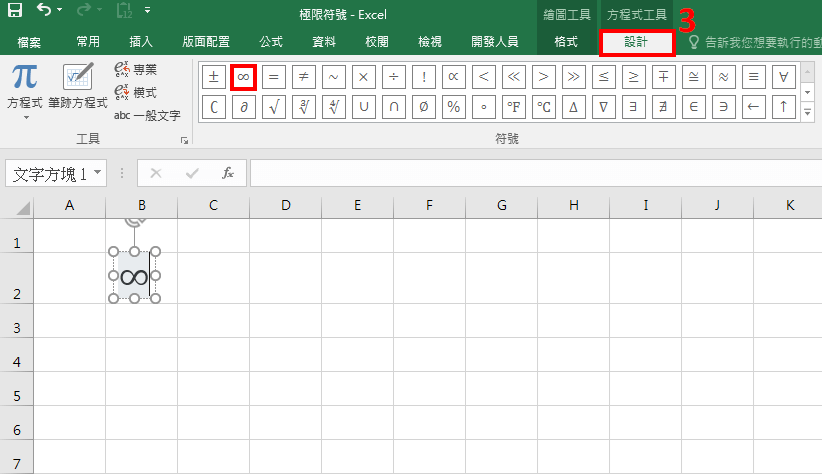Click the Insert Function fx icon
Image resolution: width=822 pixels, height=474 pixels.
[227, 173]
